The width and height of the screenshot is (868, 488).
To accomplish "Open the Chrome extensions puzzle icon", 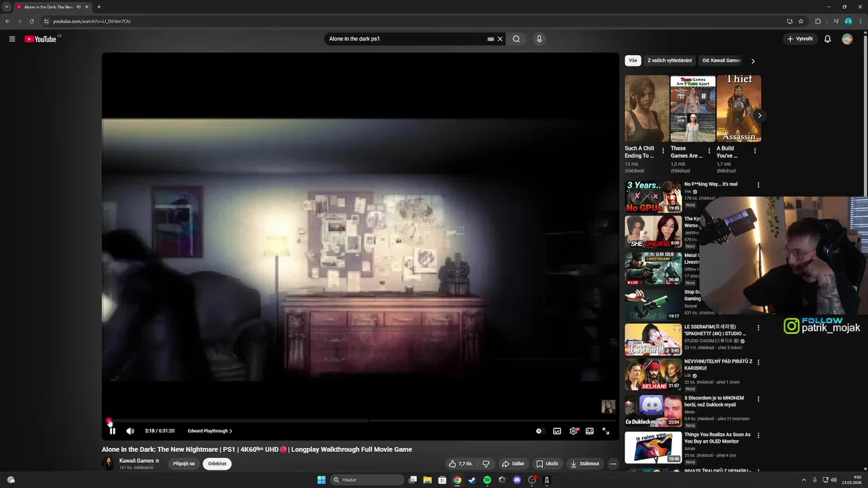I will 818,21.
